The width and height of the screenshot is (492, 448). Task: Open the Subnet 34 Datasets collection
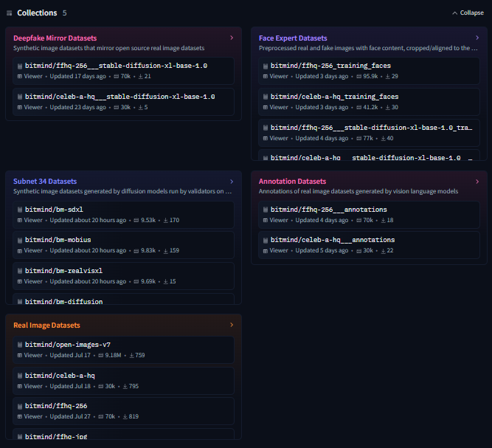point(45,181)
